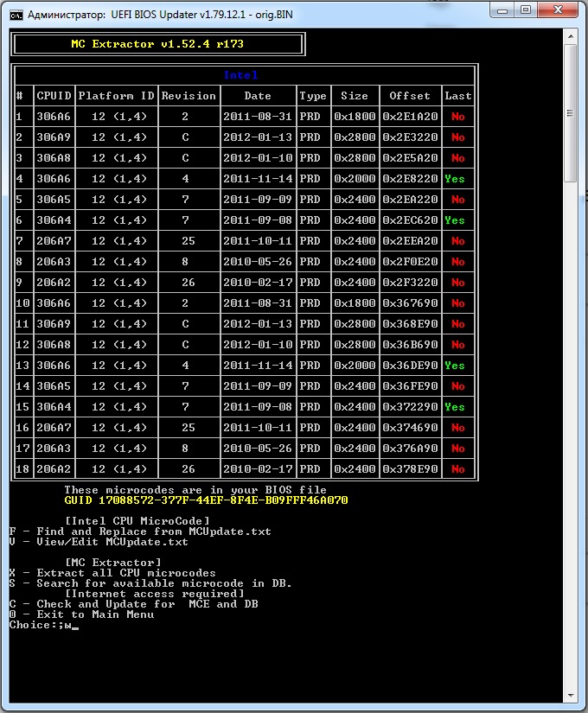Click offset 0x2F0E20 in row 8
Screen dimensions: 588x713
[x=410, y=262]
